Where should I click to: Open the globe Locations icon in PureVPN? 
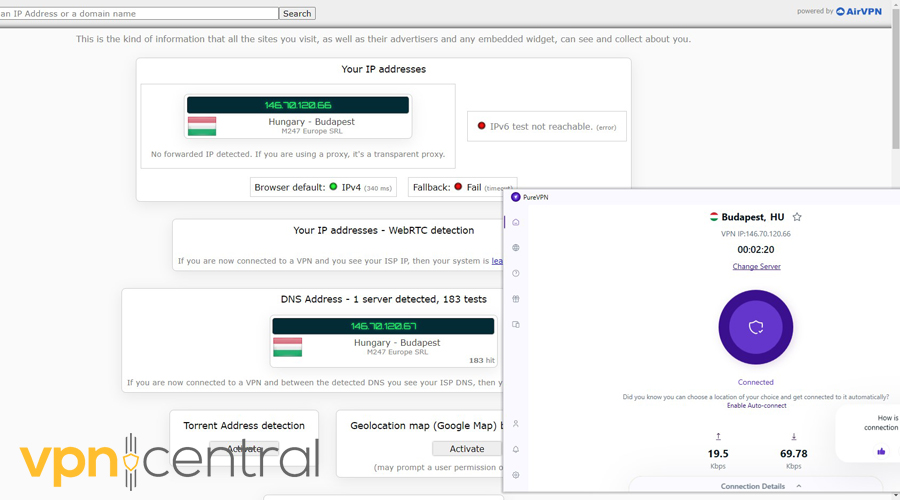(515, 247)
